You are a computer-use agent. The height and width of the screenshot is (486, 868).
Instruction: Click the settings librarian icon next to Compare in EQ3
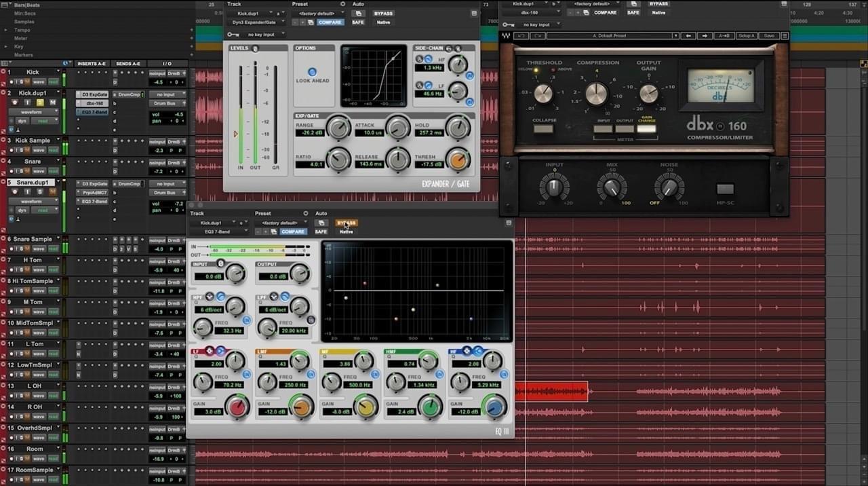[x=274, y=232]
